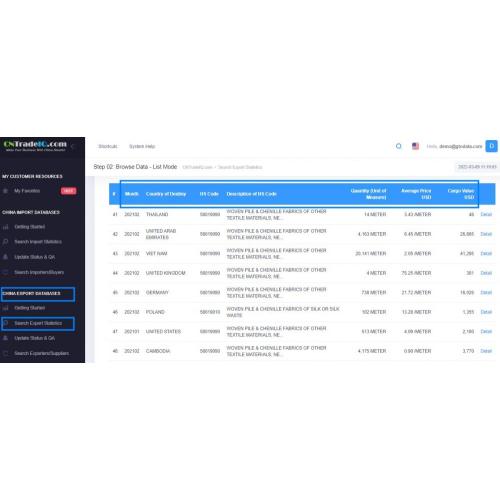500x500 pixels.
Task: Open the System Help menu
Action: coord(142,146)
